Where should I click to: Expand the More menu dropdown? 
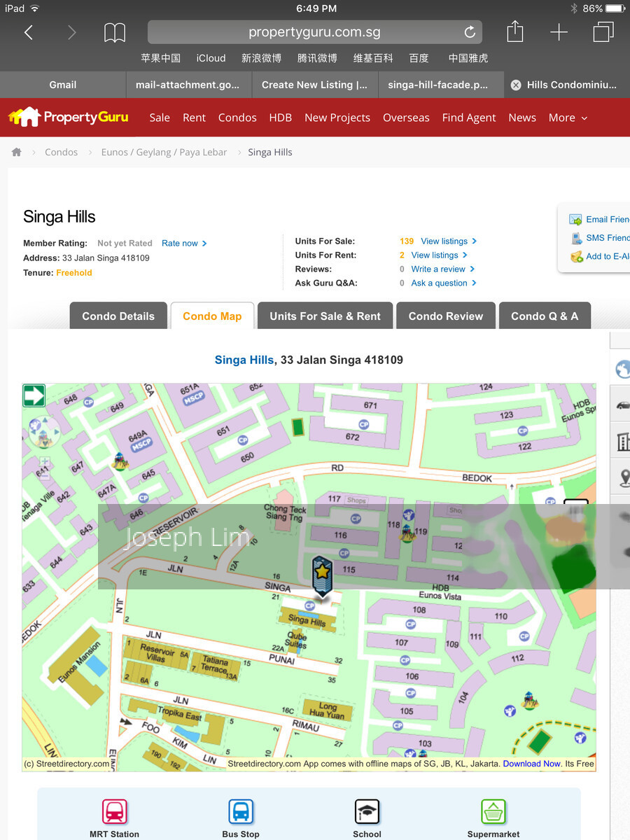click(x=568, y=118)
